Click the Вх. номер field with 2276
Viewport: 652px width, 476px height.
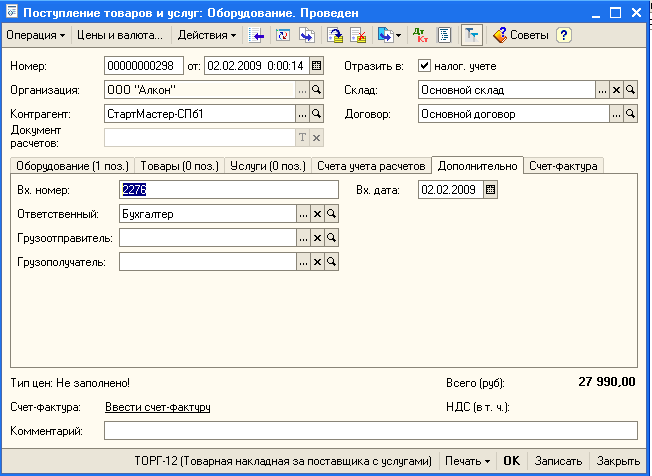(229, 190)
